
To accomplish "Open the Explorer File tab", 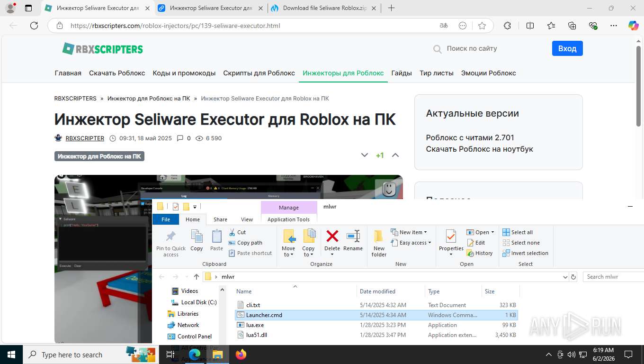I will (x=166, y=219).
